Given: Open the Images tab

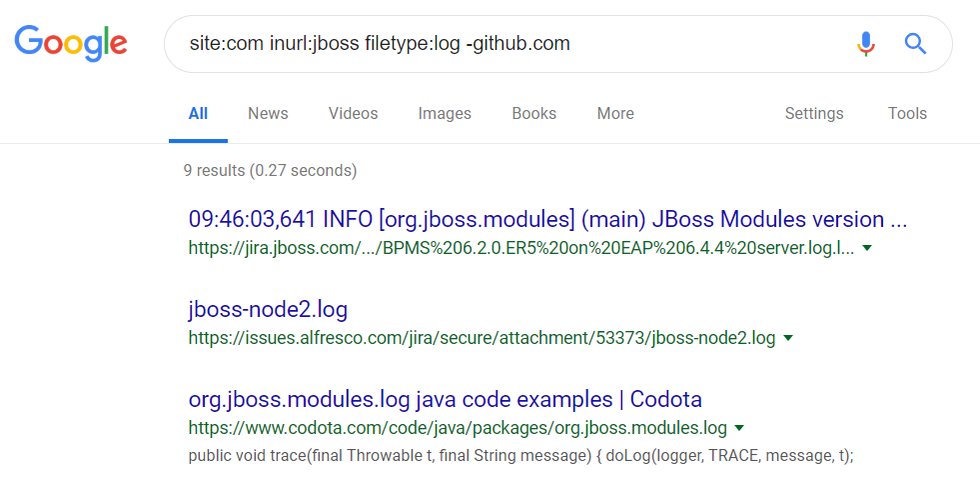Looking at the screenshot, I should (x=445, y=113).
